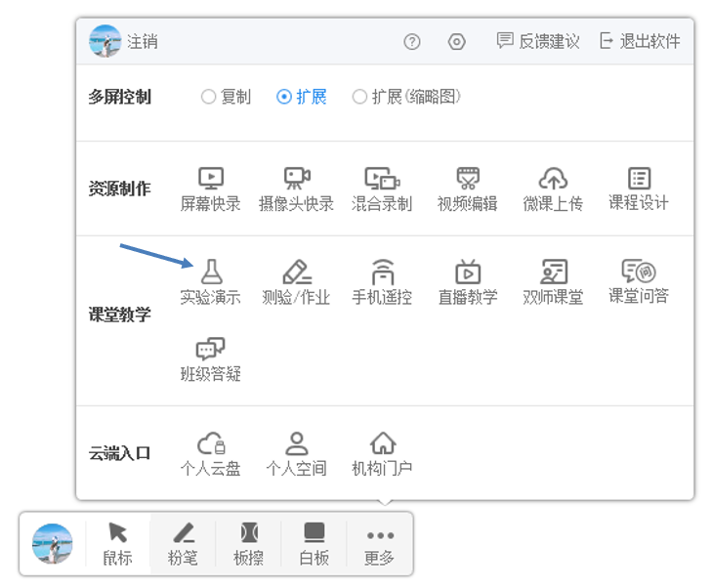The image size is (713, 588).
Task: Select the 复制 radio option
Action: click(208, 97)
